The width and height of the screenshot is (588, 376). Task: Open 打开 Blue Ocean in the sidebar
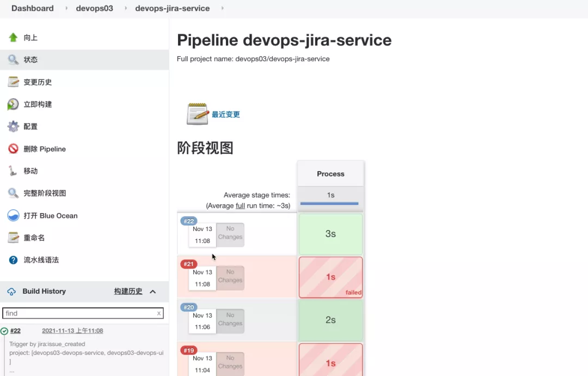tap(51, 216)
